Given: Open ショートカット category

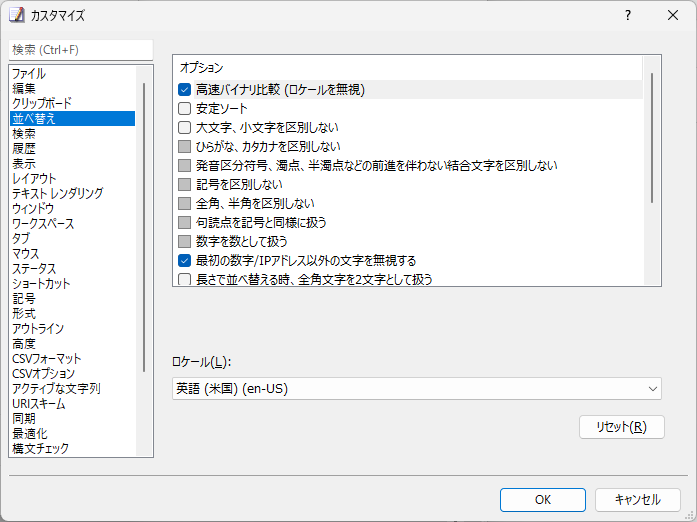Looking at the screenshot, I should coord(72,284).
